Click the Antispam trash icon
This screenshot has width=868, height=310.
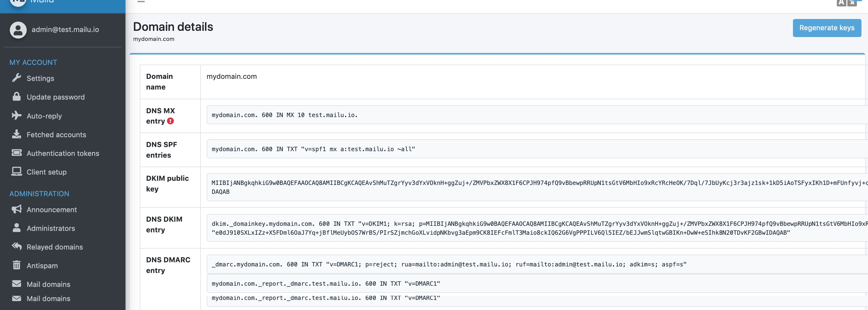[17, 265]
